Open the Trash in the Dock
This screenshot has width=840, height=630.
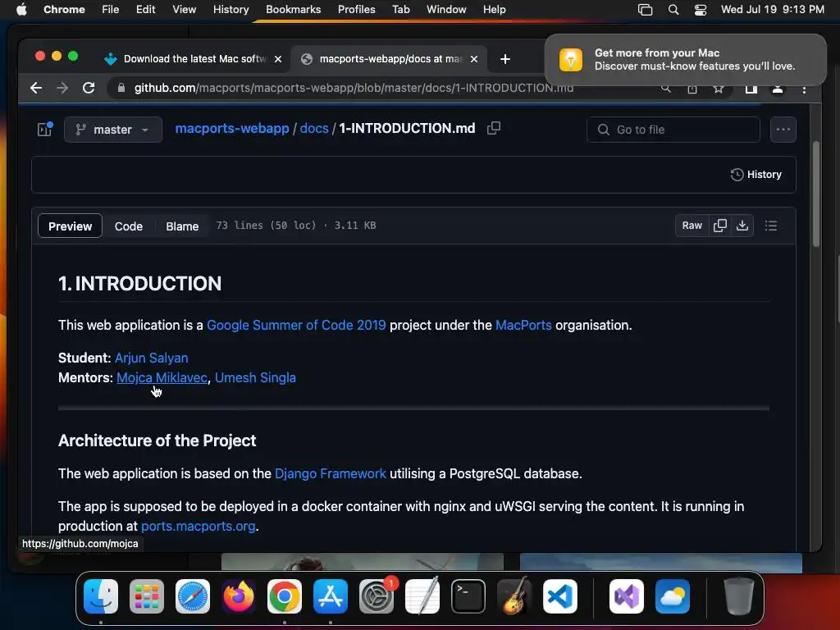click(739, 596)
